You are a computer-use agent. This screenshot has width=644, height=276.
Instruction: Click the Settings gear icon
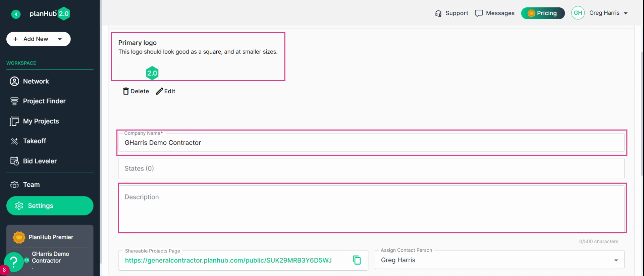coord(19,206)
